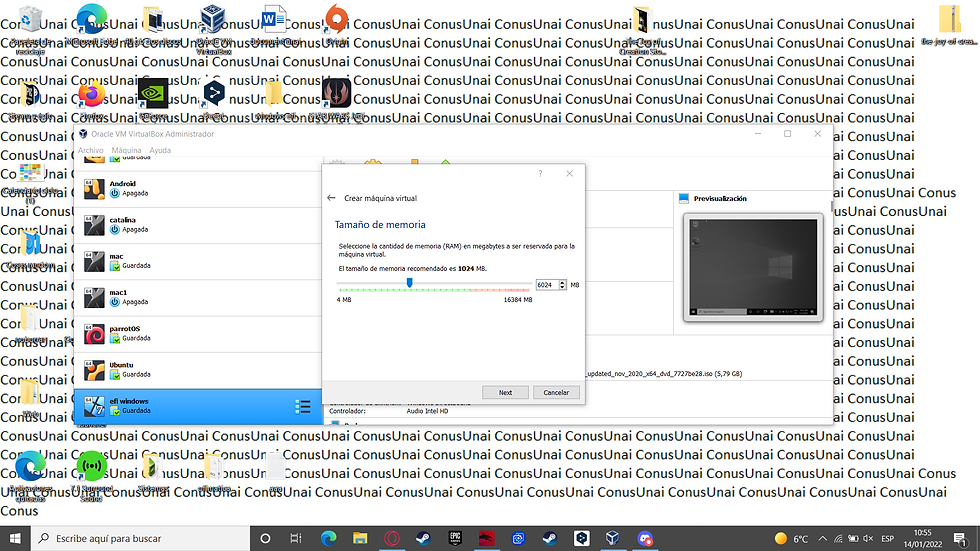Click the Cancelar button
The width and height of the screenshot is (980, 551).
(x=556, y=392)
